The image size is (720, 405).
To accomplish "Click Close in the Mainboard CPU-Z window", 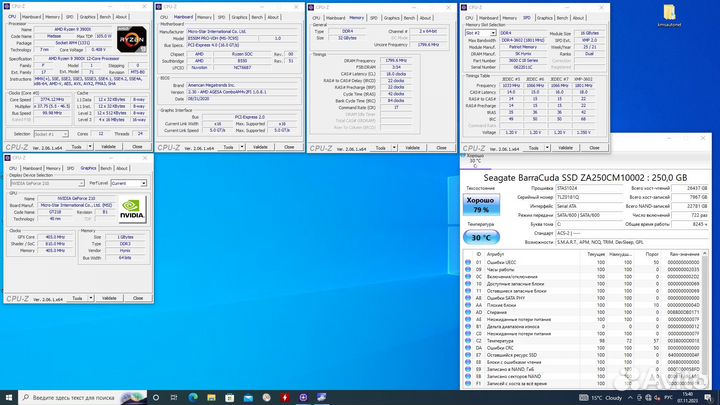I will click(x=289, y=147).
